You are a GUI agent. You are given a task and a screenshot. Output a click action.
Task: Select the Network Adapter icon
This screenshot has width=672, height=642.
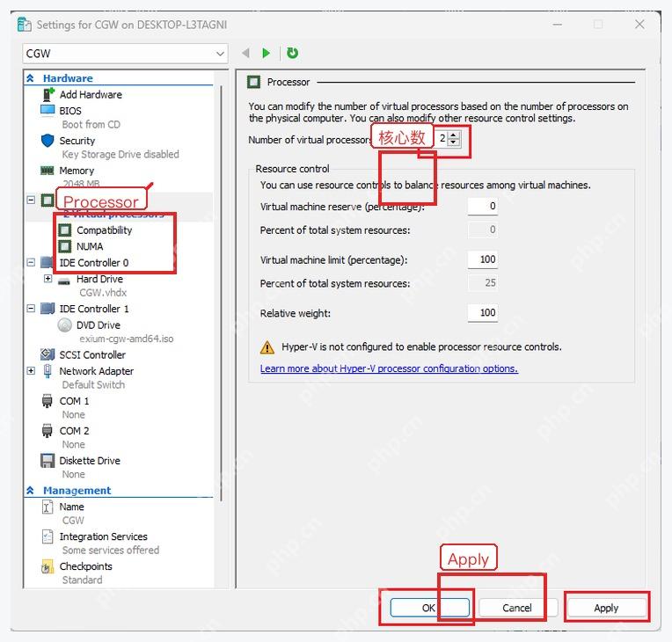coord(47,371)
